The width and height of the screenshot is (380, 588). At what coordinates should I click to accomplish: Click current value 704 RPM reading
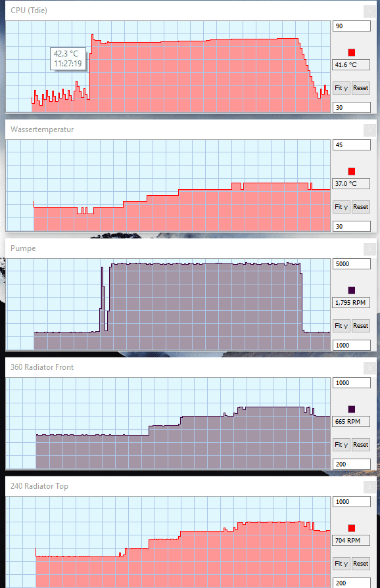point(351,541)
